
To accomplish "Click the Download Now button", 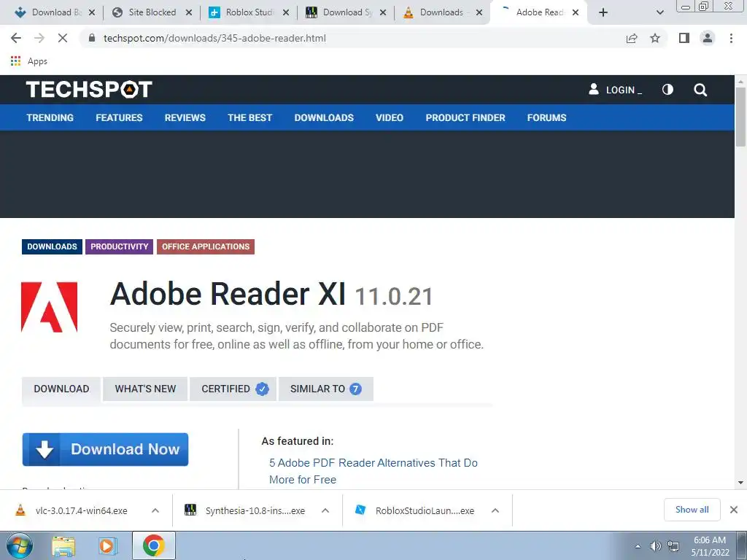I will coord(105,449).
